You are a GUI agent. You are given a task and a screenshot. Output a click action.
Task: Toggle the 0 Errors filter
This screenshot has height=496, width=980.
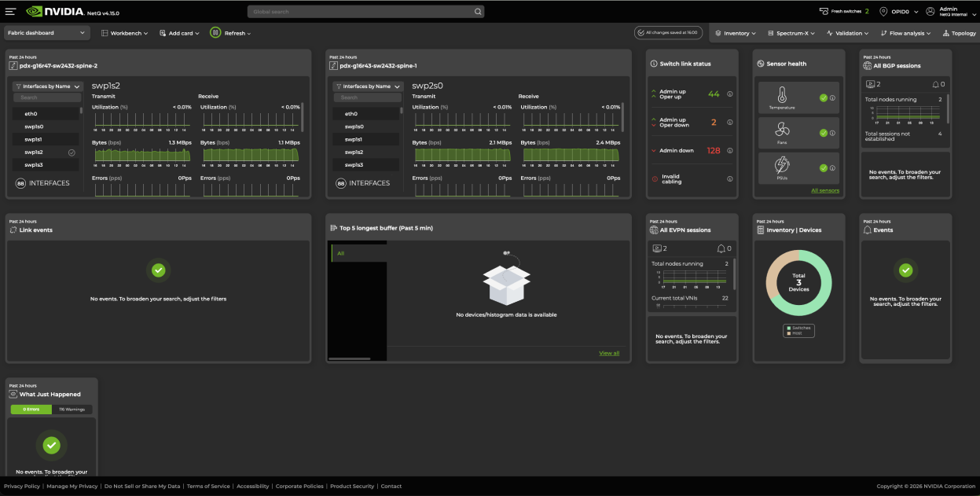(x=31, y=410)
